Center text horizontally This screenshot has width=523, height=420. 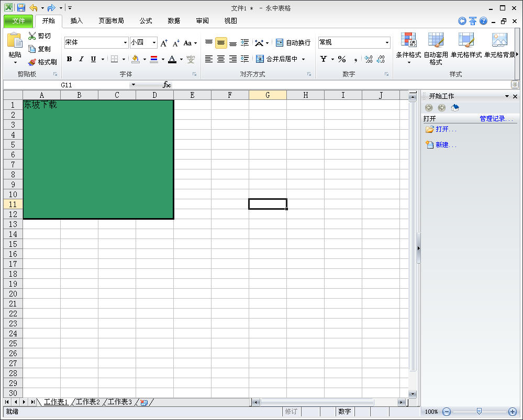coord(221,59)
